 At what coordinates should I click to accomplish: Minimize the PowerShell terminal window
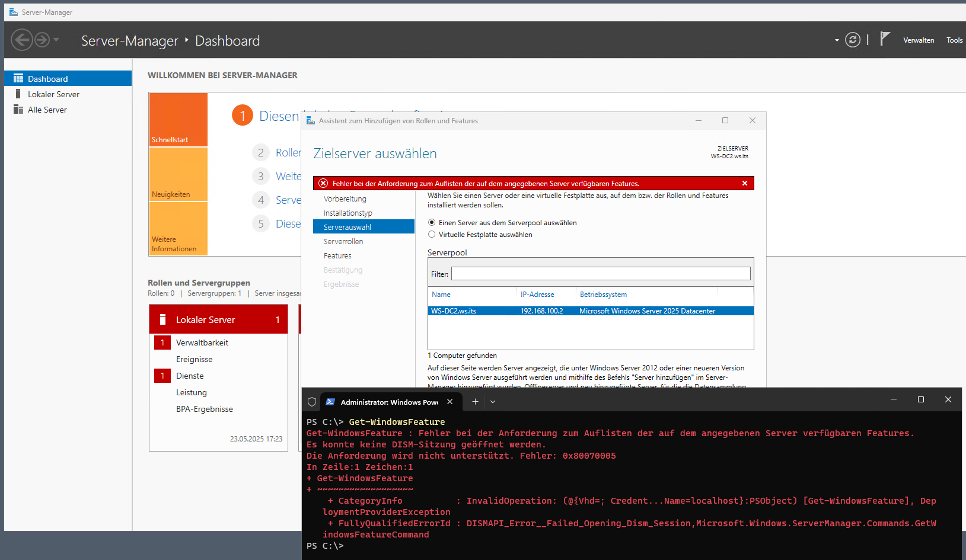point(893,400)
